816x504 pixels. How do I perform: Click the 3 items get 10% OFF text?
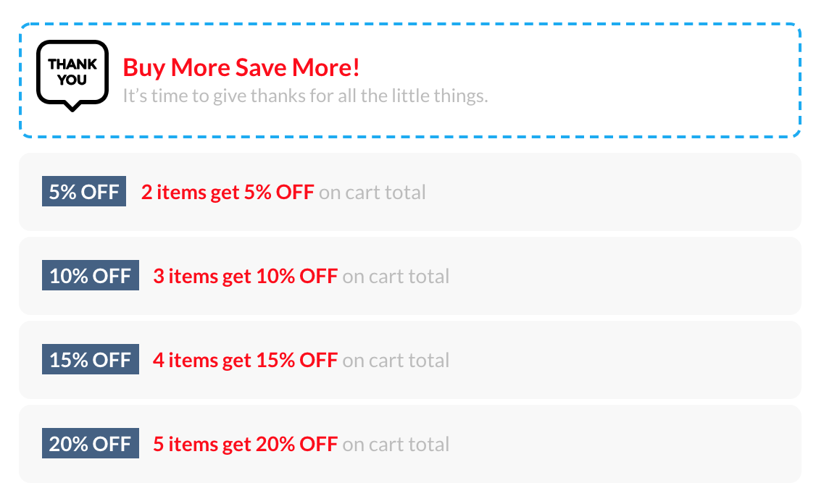point(245,276)
